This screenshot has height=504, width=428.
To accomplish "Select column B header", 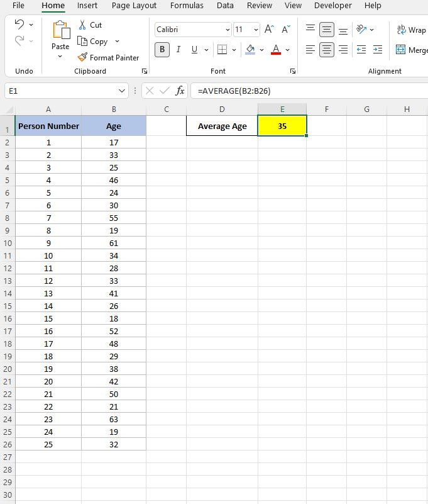I will 114,109.
